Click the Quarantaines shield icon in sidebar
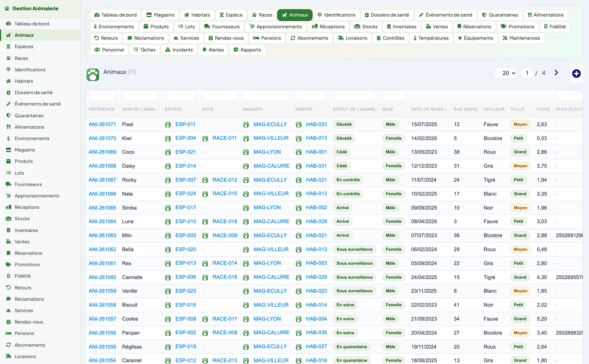Screen dimensions: 589x364 pos(8,116)
